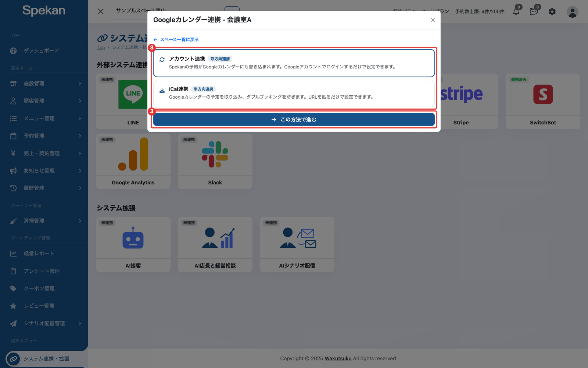Expand 顧客管理 sidebar menu
The width and height of the screenshot is (588, 368).
(x=44, y=101)
